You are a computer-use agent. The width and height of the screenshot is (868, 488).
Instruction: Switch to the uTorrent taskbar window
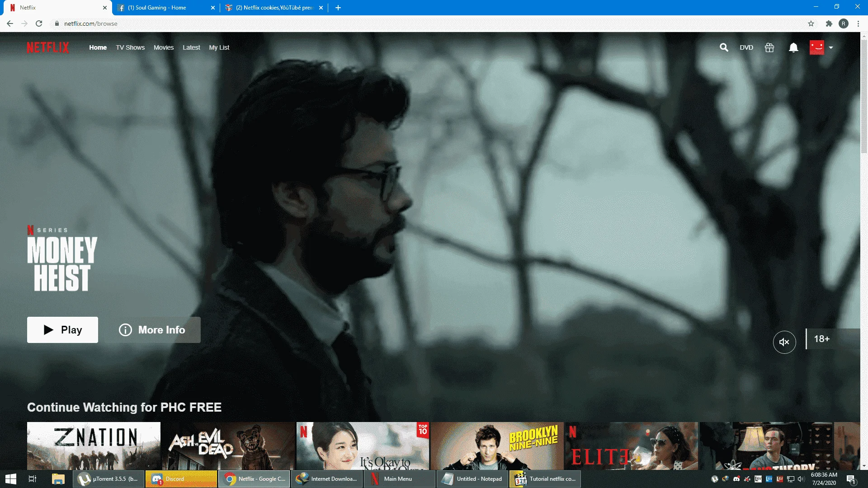[108, 479]
